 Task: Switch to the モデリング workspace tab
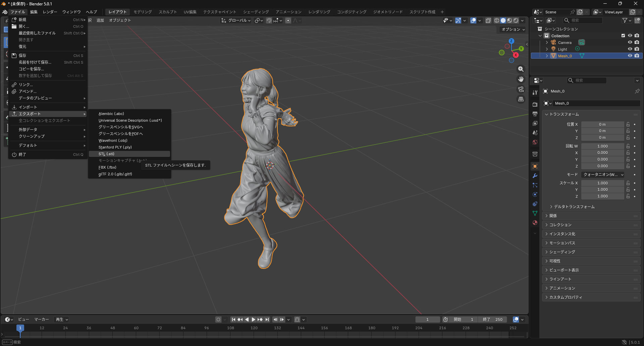pos(143,12)
